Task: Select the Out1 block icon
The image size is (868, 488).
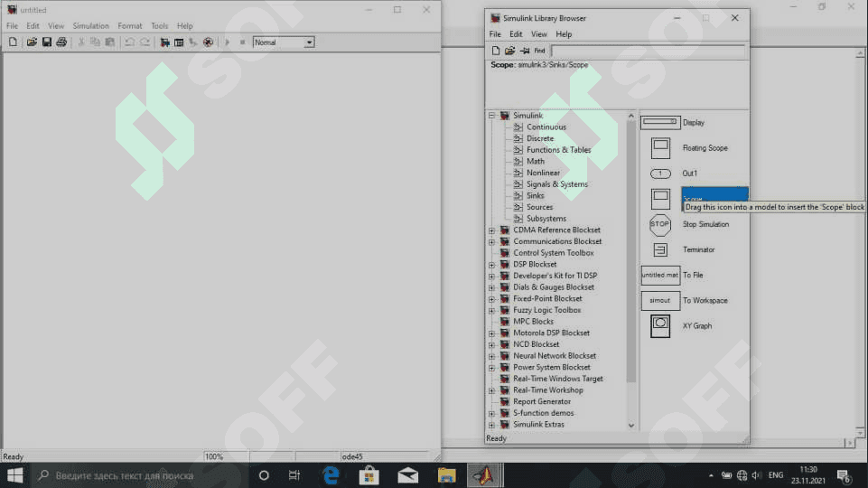Action: point(660,174)
